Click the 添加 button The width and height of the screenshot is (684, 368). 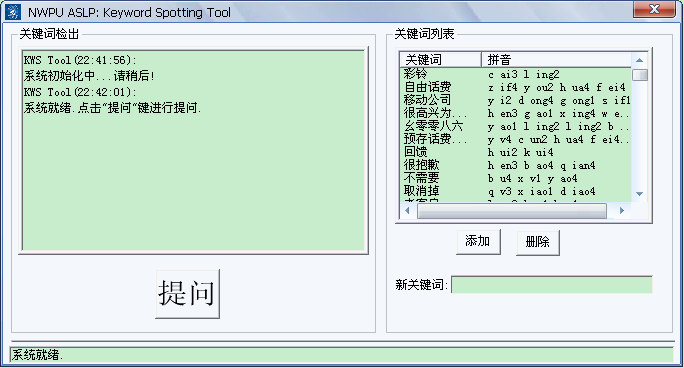(x=478, y=242)
